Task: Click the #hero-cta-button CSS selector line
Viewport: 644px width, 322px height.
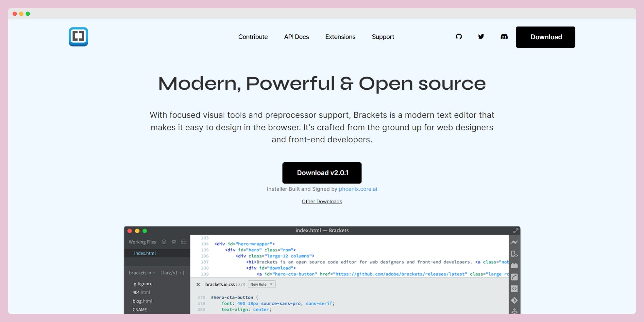Action: coord(235,297)
